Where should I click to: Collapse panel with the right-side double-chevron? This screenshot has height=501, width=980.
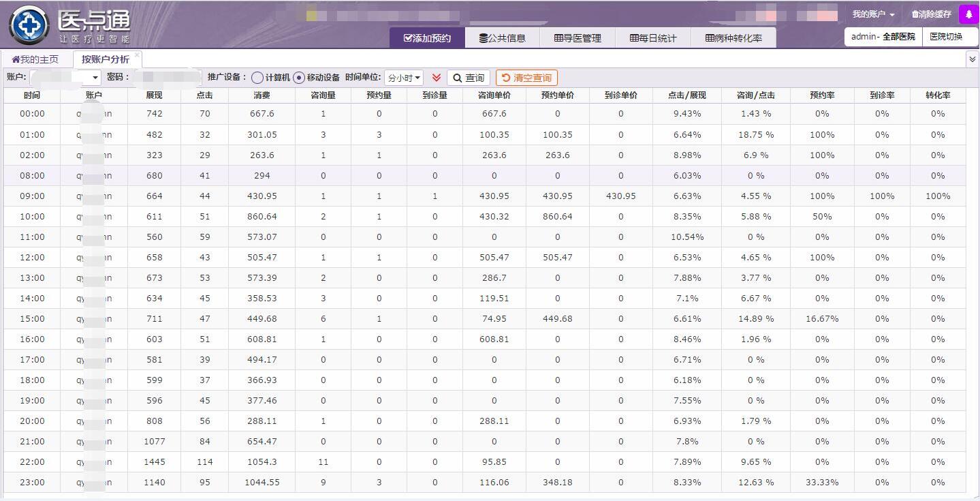[973, 59]
